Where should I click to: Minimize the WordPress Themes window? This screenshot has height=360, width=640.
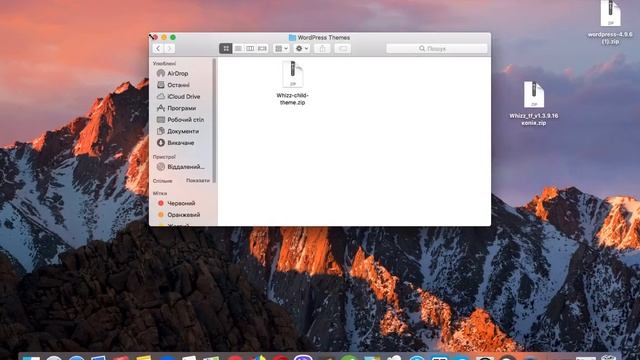click(164, 37)
